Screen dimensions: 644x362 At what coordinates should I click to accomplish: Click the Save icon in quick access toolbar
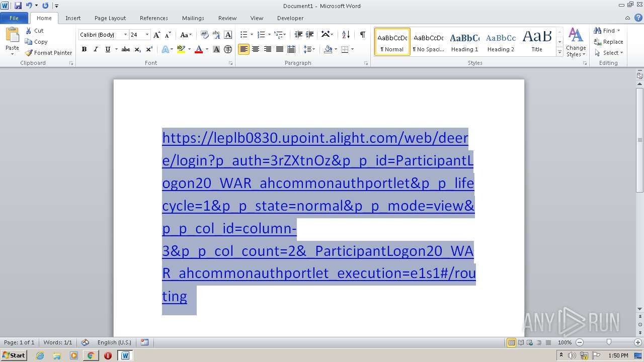(18, 6)
